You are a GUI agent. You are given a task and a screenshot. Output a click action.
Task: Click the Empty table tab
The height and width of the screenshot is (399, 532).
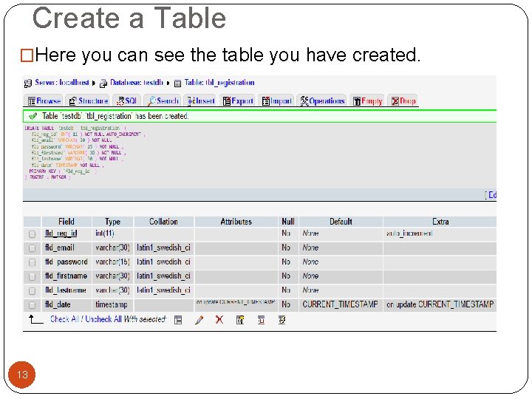pos(367,100)
